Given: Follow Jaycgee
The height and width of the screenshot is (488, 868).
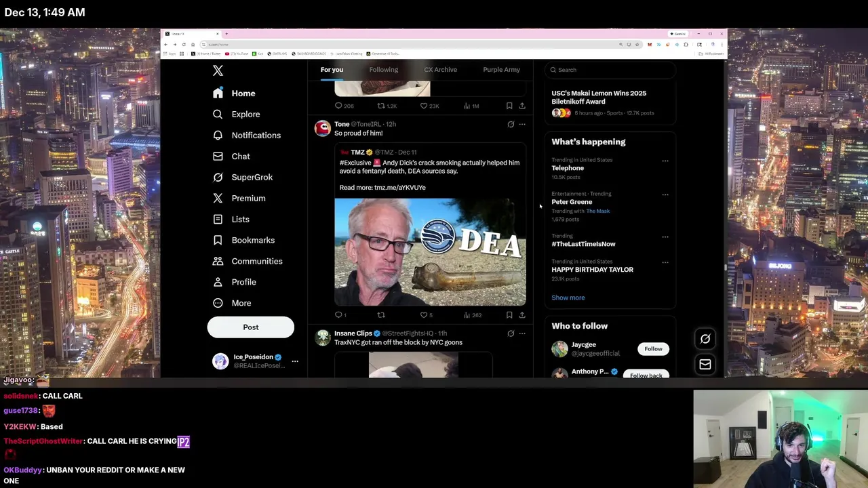Looking at the screenshot, I should 653,349.
